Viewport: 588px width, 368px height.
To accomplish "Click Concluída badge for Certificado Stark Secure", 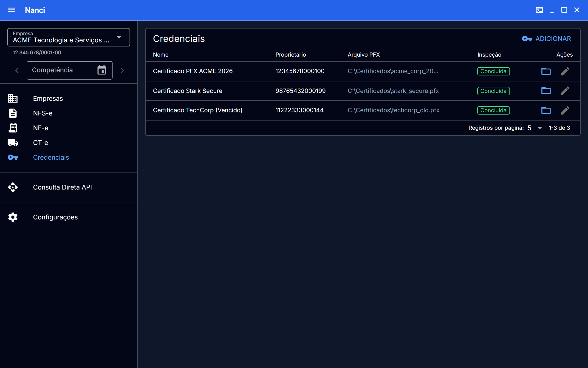I will pos(493,91).
